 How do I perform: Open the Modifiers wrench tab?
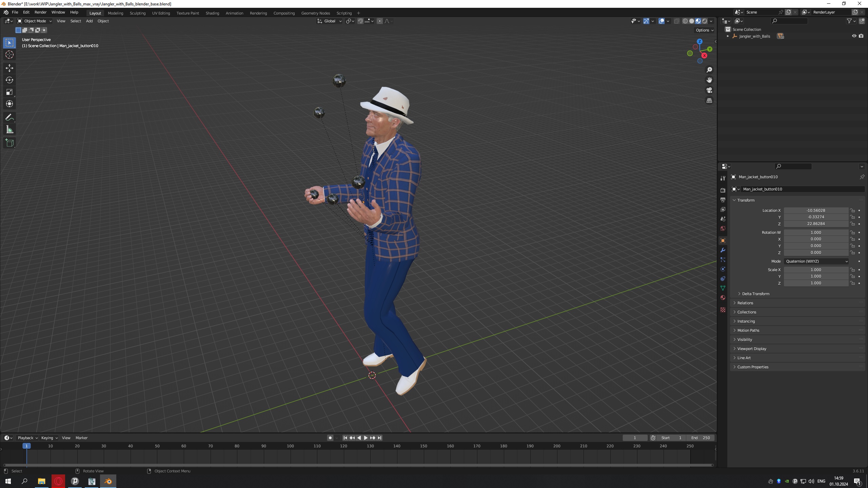click(x=723, y=250)
